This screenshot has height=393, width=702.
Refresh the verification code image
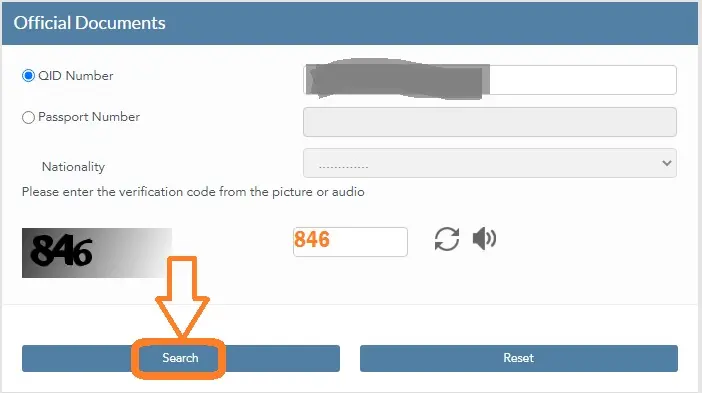446,239
